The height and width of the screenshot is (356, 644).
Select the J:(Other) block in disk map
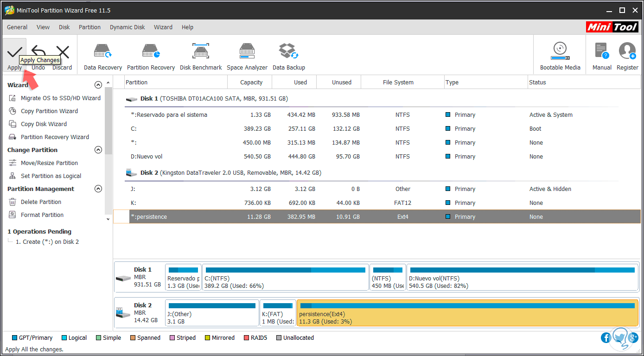tap(212, 313)
